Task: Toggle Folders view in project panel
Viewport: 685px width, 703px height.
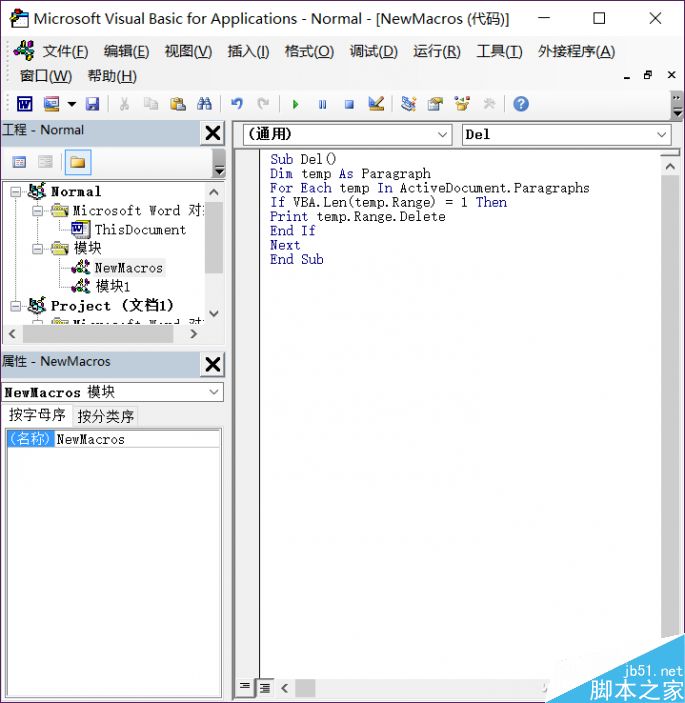Action: click(x=78, y=162)
